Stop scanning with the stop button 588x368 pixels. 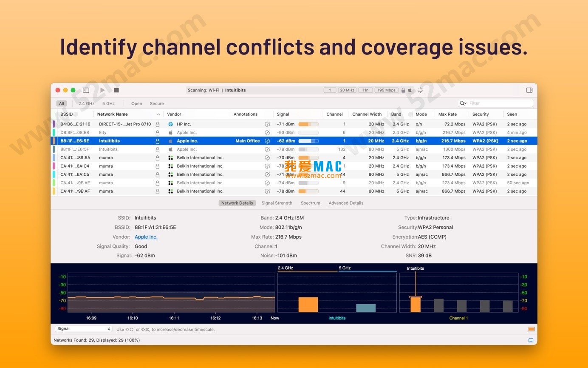click(x=116, y=90)
